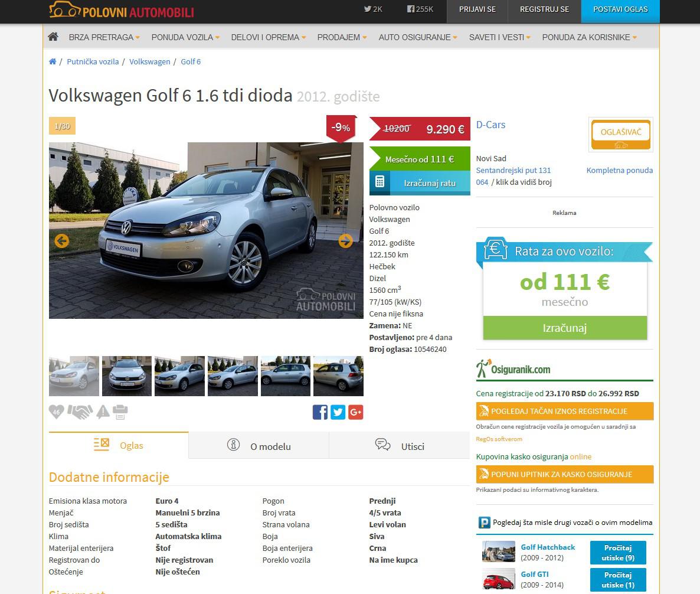Expand the Ponuda za korisnike menu
The image size is (700, 594).
click(x=589, y=37)
